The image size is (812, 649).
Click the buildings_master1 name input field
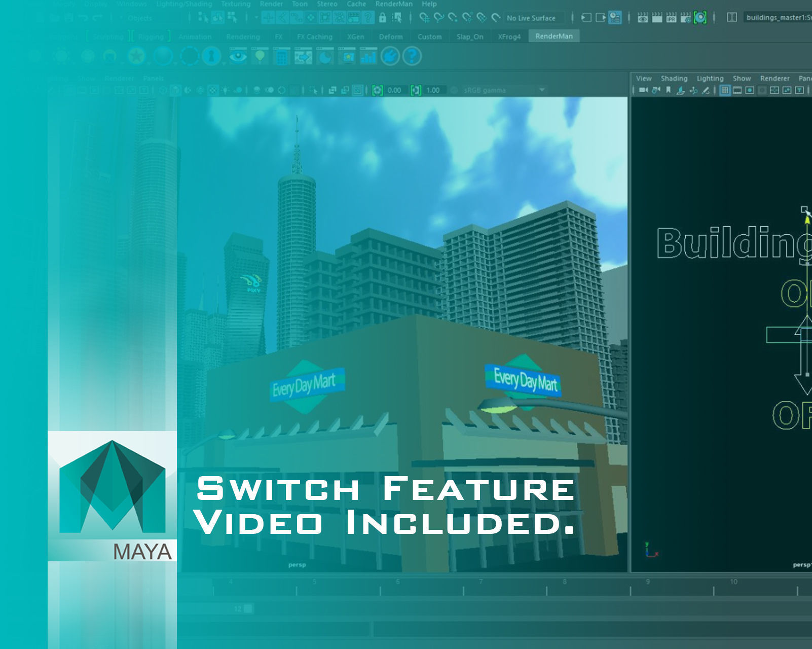point(778,18)
